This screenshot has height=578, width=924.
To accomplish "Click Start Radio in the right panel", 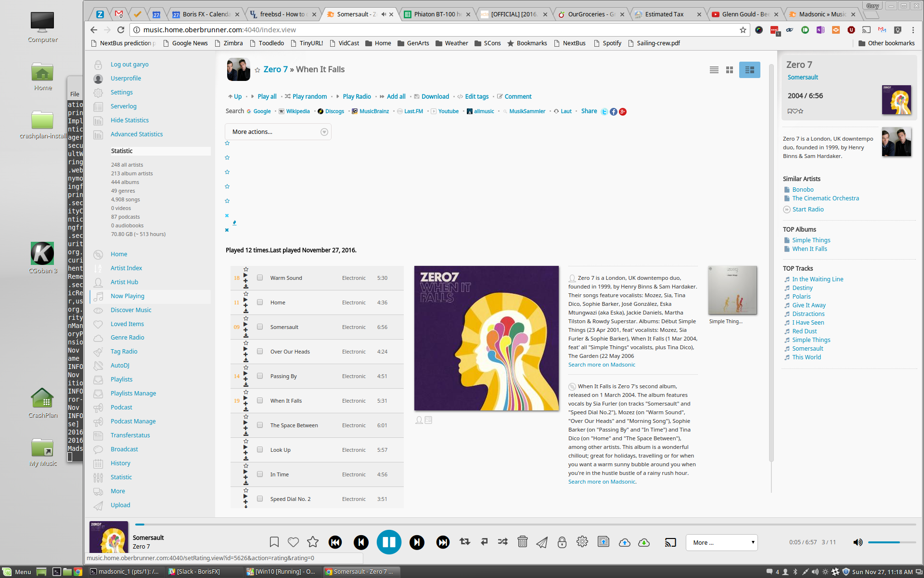I will pyautogui.click(x=808, y=210).
